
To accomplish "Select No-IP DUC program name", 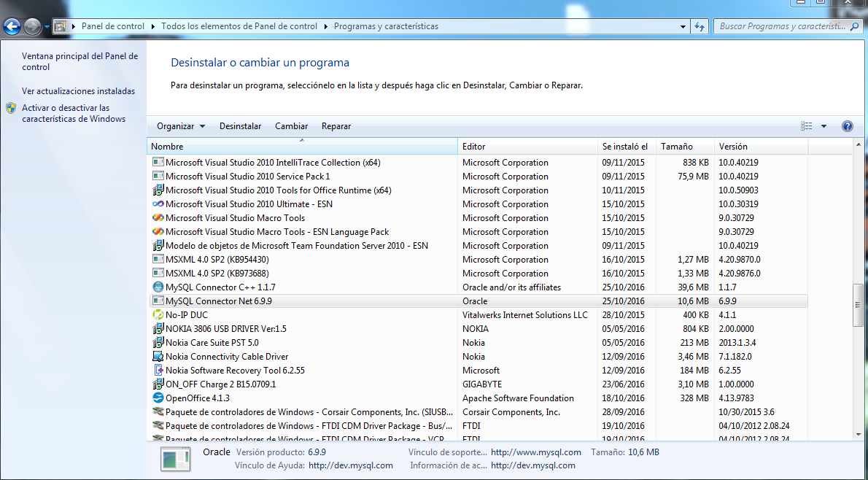I will click(x=187, y=315).
